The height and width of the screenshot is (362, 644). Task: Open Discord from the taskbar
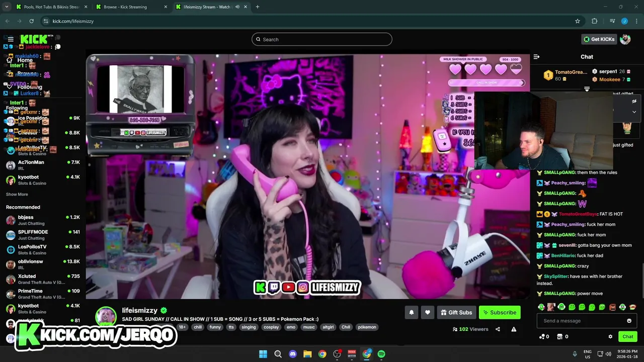(x=293, y=354)
